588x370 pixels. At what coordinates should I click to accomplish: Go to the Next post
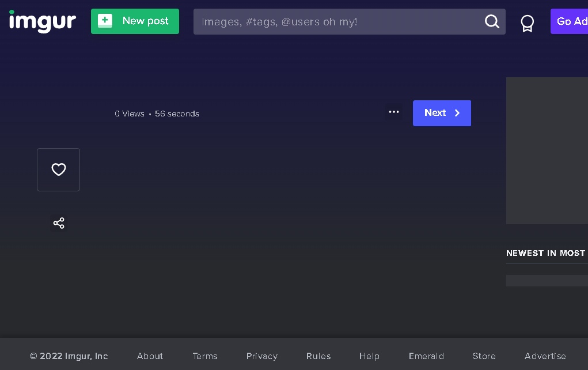coord(442,113)
